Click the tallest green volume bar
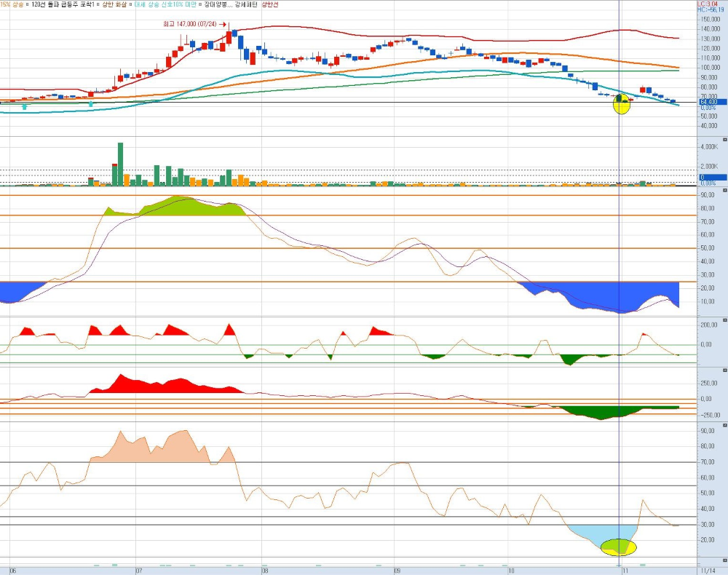 click(120, 164)
